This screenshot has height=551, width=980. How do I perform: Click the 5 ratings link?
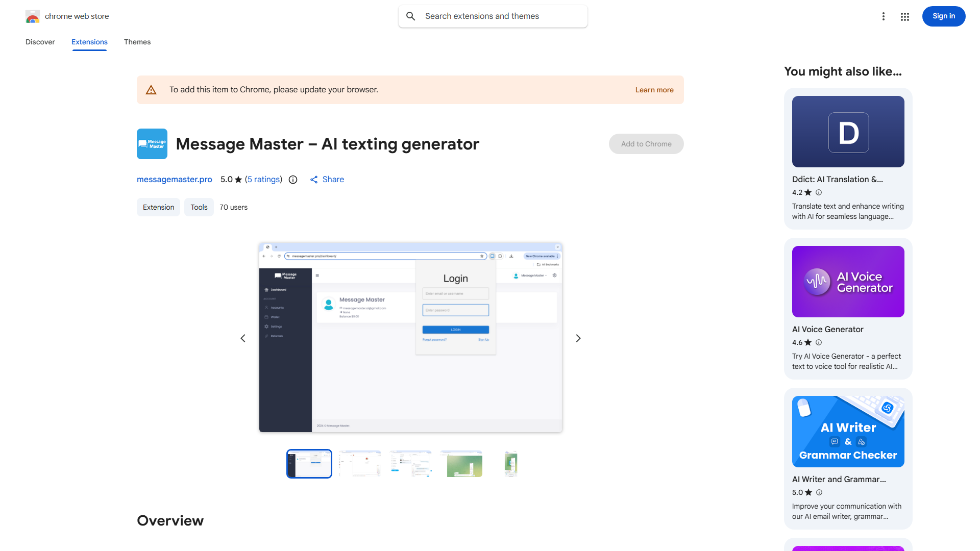263,180
